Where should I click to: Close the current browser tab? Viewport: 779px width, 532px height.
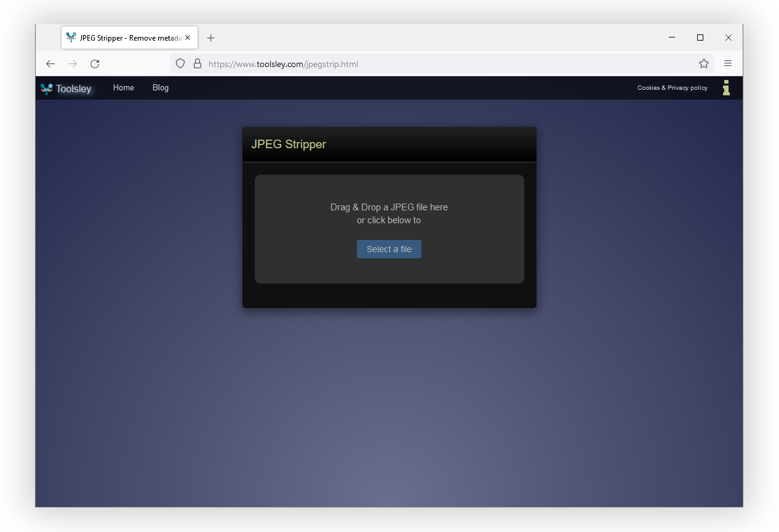click(188, 38)
